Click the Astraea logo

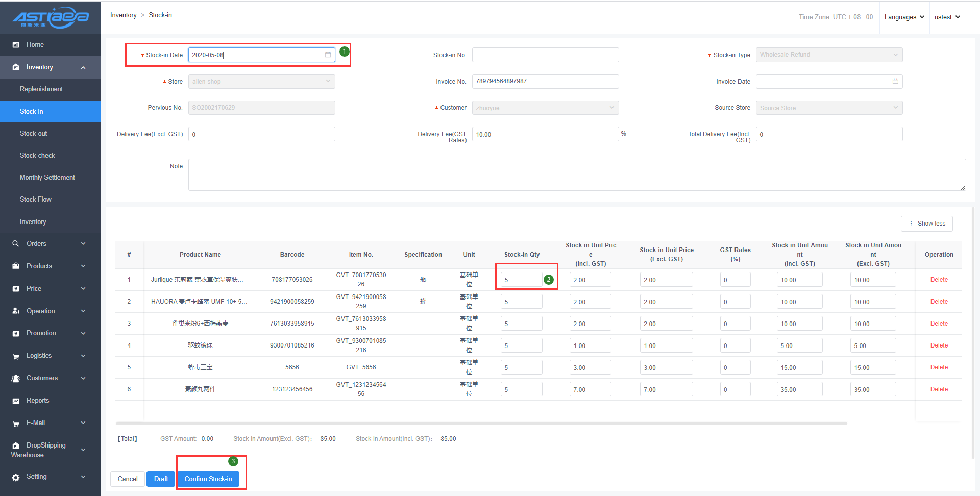(x=51, y=17)
